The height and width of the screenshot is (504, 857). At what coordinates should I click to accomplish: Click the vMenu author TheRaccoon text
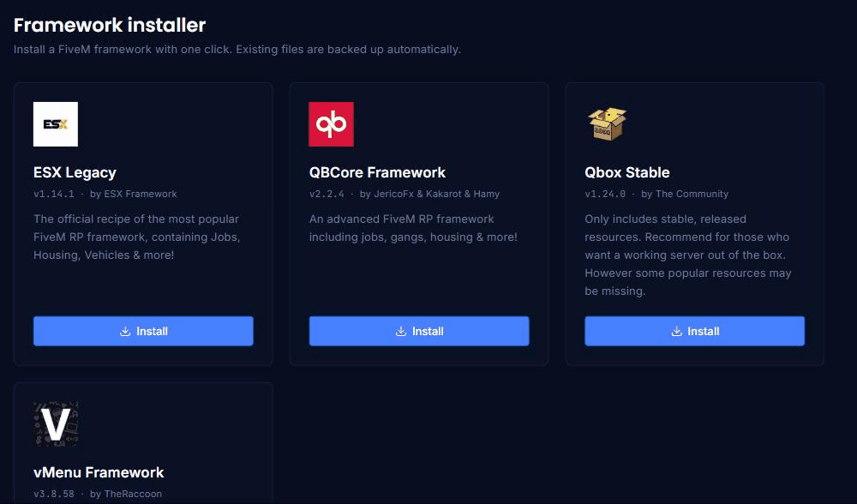point(133,494)
